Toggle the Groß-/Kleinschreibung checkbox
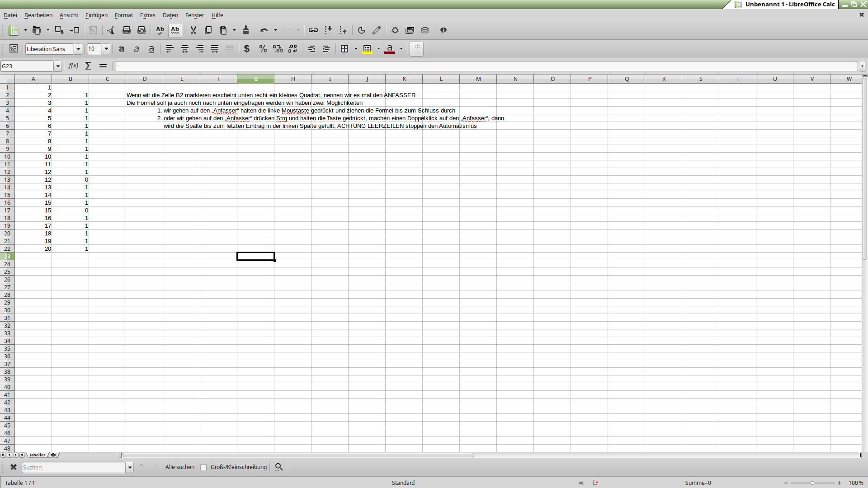The width and height of the screenshot is (868, 488). 203,467
